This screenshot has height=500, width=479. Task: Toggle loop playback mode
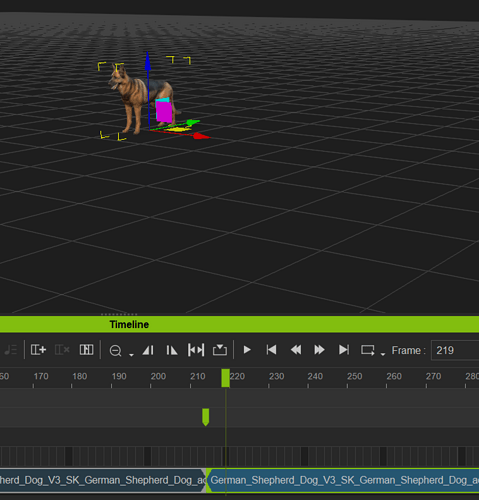click(368, 350)
